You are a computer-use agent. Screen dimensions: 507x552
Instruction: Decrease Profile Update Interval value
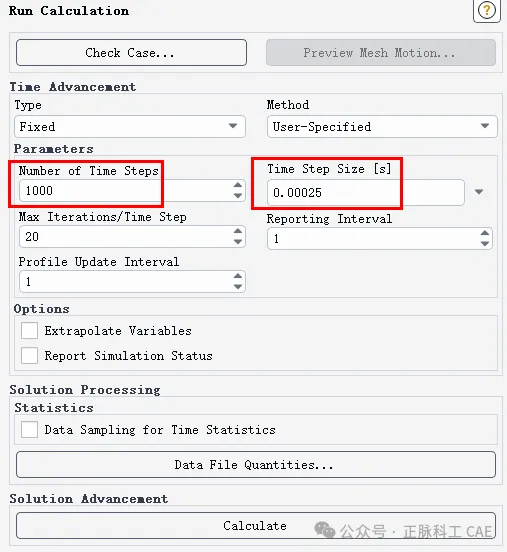[x=238, y=287]
